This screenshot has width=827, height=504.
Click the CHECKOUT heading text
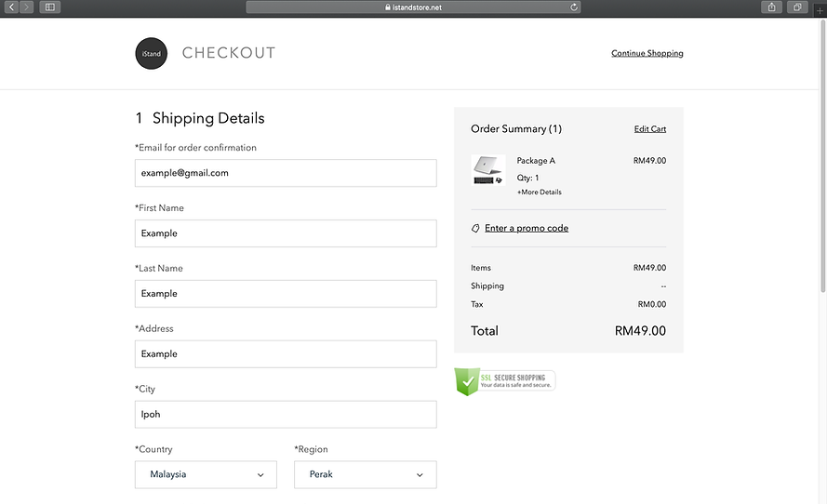tap(229, 53)
